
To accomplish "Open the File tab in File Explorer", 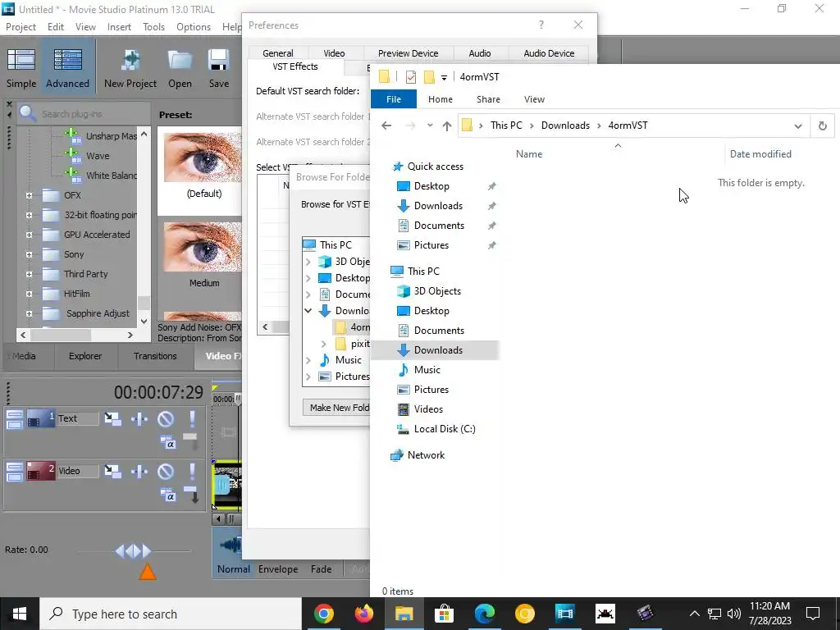I will coord(393,99).
